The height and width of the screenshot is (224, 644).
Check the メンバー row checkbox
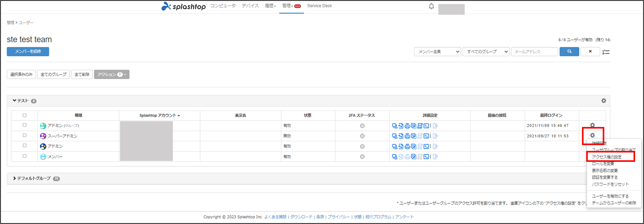click(x=25, y=156)
